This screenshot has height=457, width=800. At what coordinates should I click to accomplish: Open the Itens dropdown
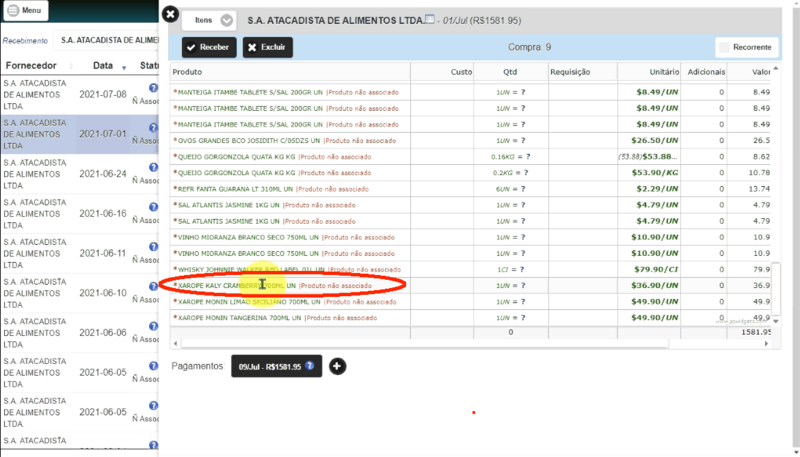[209, 20]
